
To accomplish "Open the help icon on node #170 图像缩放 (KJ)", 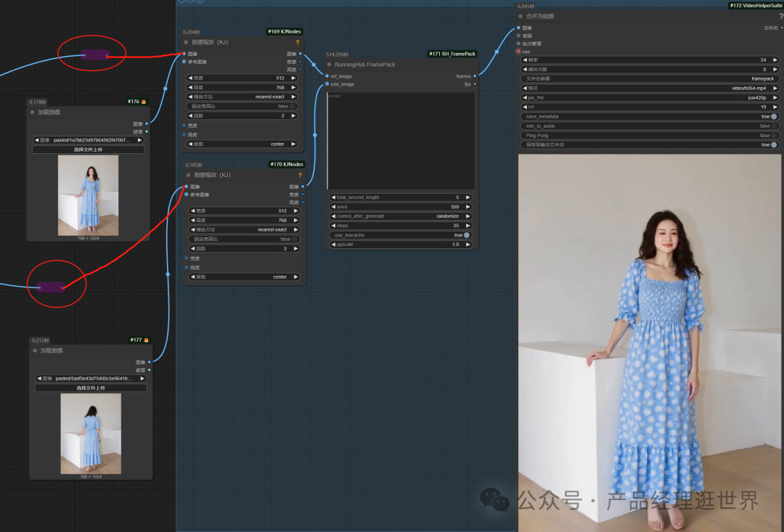I will [300, 175].
